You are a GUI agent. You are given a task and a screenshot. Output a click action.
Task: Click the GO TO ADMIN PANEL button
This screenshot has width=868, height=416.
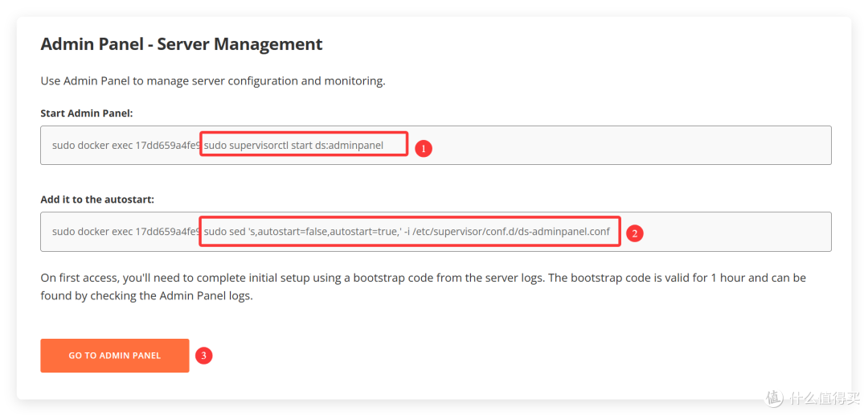click(115, 356)
